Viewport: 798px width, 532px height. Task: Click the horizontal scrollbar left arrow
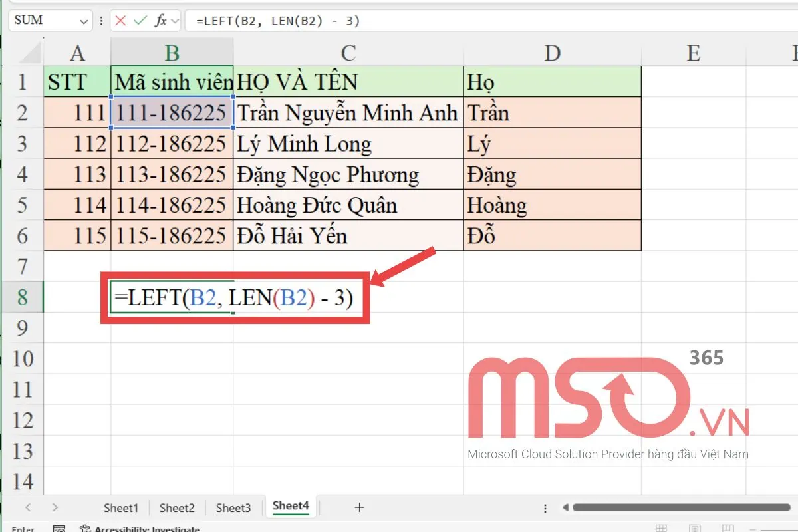pyautogui.click(x=565, y=507)
